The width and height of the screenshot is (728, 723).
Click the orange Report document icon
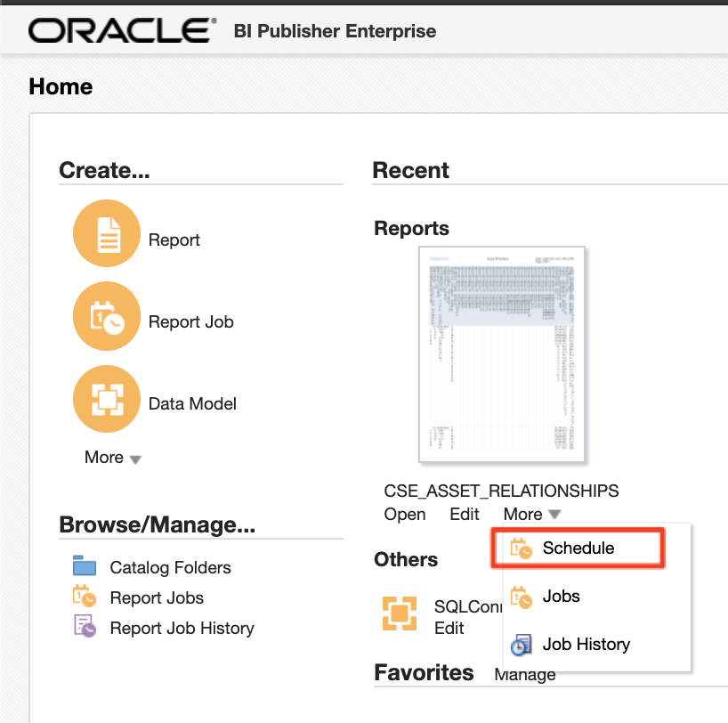click(107, 233)
